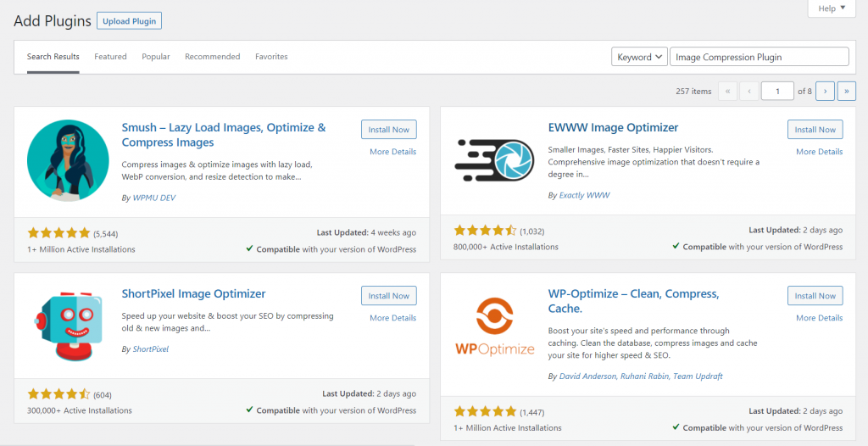Expand the Help panel dropdown

[832, 8]
